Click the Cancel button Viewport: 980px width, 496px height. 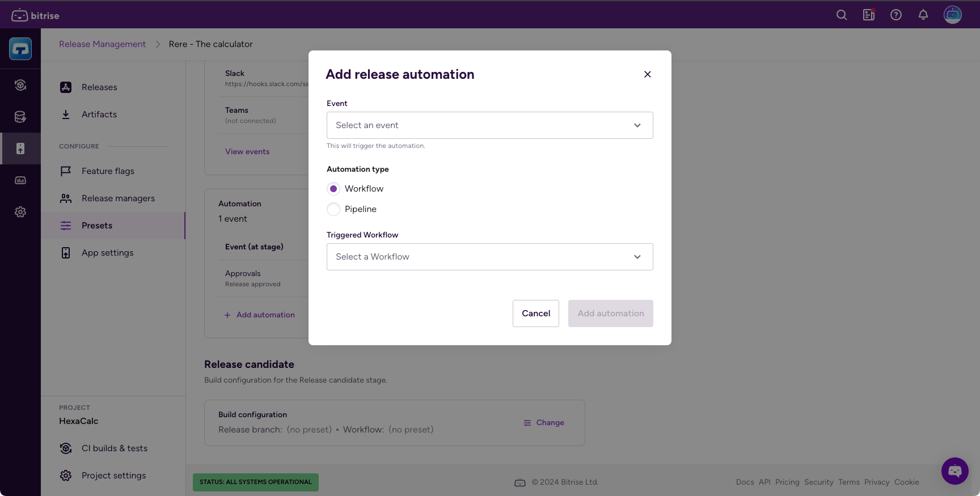coord(536,313)
